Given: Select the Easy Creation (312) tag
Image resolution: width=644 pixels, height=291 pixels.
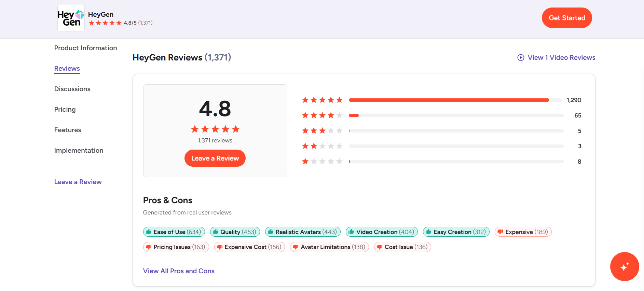Looking at the screenshot, I should pyautogui.click(x=456, y=232).
